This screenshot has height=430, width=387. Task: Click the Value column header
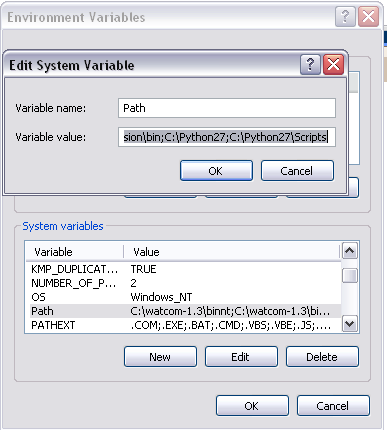[232, 252]
